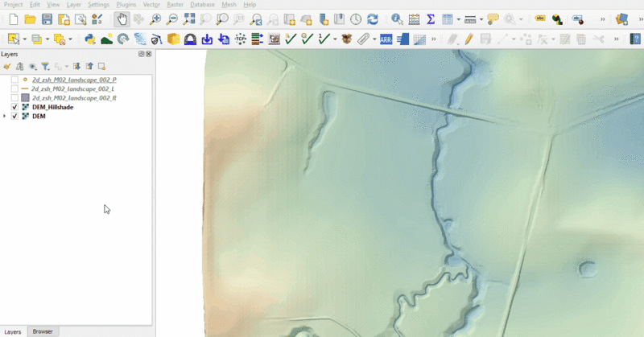The image size is (644, 337).
Task: Click the Zoom In magnifier tool
Action: [x=155, y=18]
